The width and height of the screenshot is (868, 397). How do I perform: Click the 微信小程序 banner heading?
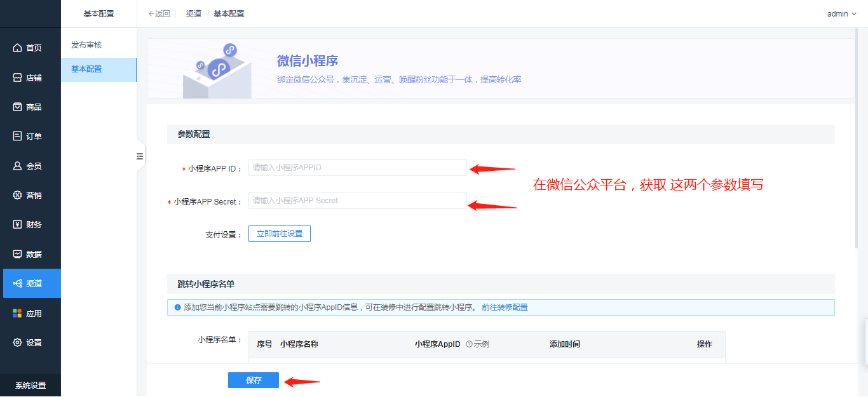308,61
